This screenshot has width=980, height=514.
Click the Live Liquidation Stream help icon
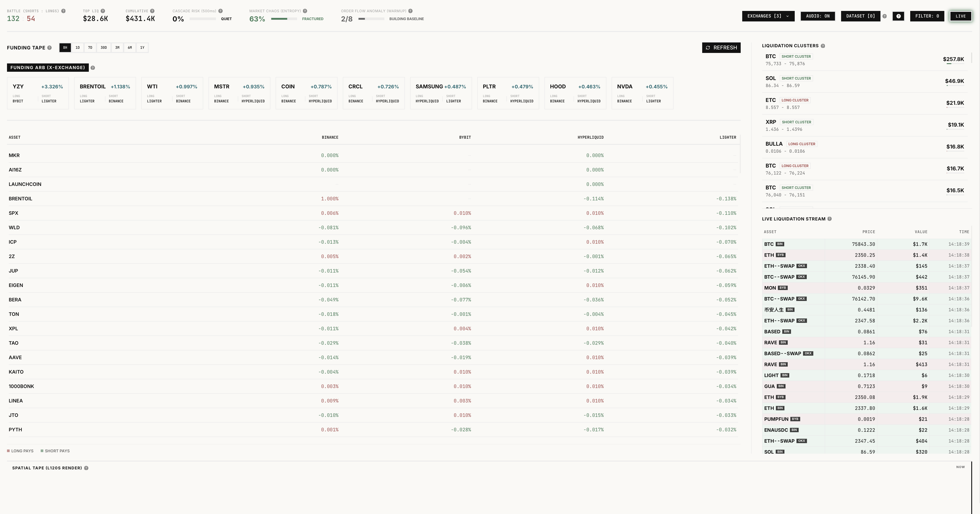pyautogui.click(x=830, y=219)
